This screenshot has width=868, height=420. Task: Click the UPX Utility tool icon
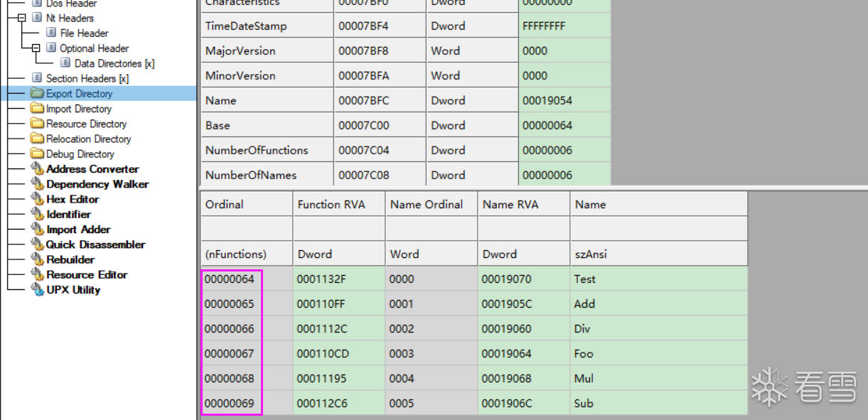(37, 290)
